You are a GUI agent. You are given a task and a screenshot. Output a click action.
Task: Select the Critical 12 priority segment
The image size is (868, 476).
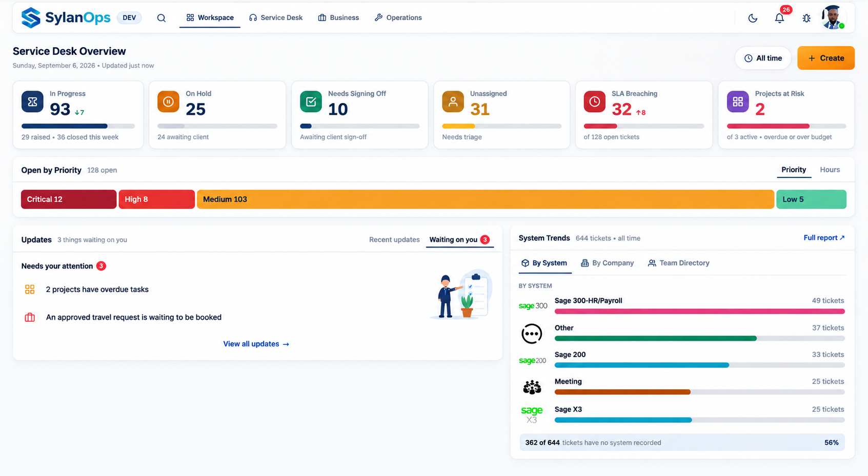point(69,199)
